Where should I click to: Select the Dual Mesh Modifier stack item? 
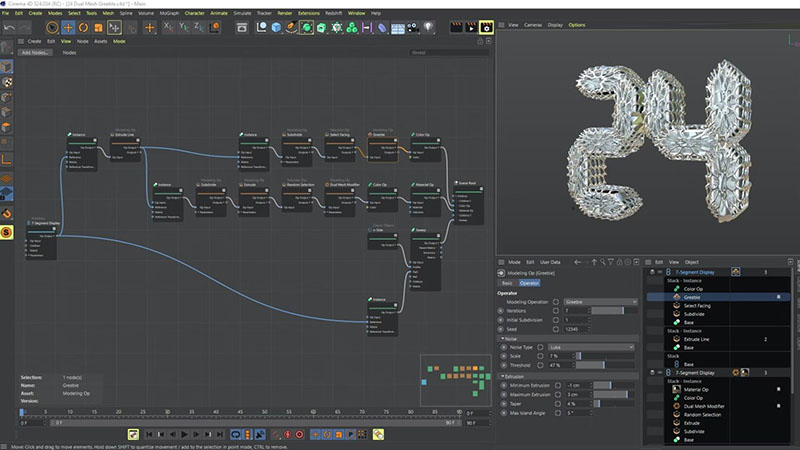tap(705, 406)
